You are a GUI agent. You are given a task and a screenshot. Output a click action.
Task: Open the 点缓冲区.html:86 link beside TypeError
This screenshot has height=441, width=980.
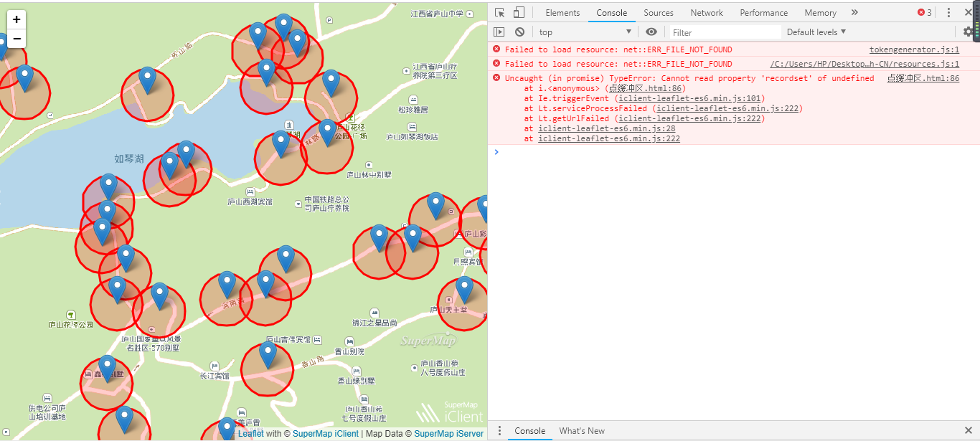(923, 78)
